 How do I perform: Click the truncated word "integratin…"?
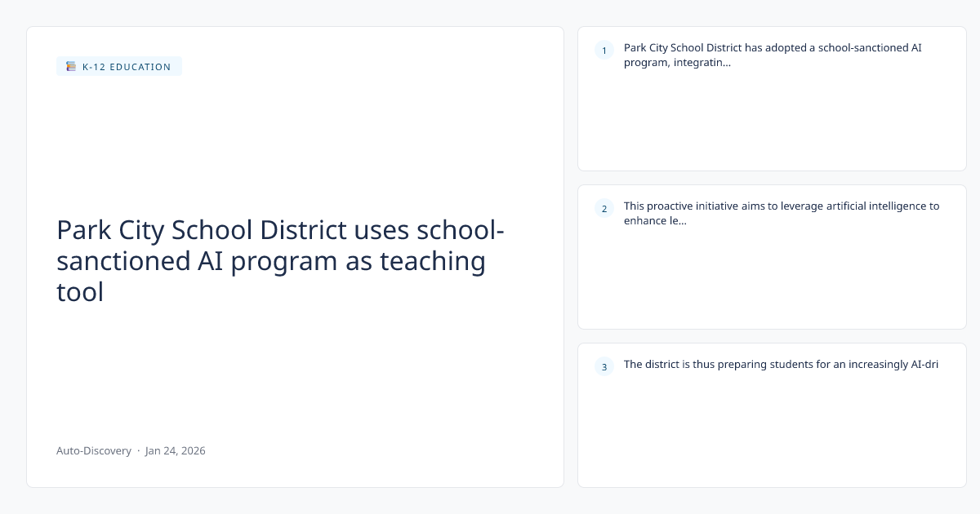(x=702, y=63)
